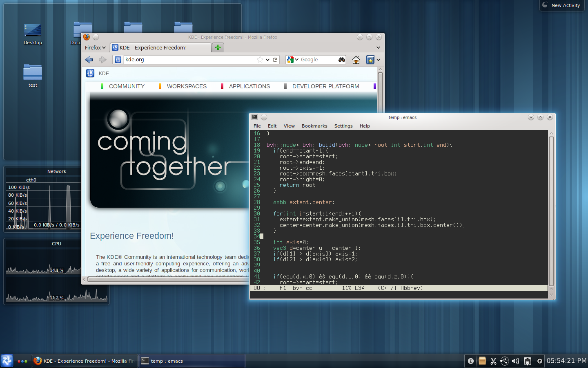Viewport: 588px width, 368px height.
Task: Toggle the emacs window on-all-desktops button
Action: [264, 117]
